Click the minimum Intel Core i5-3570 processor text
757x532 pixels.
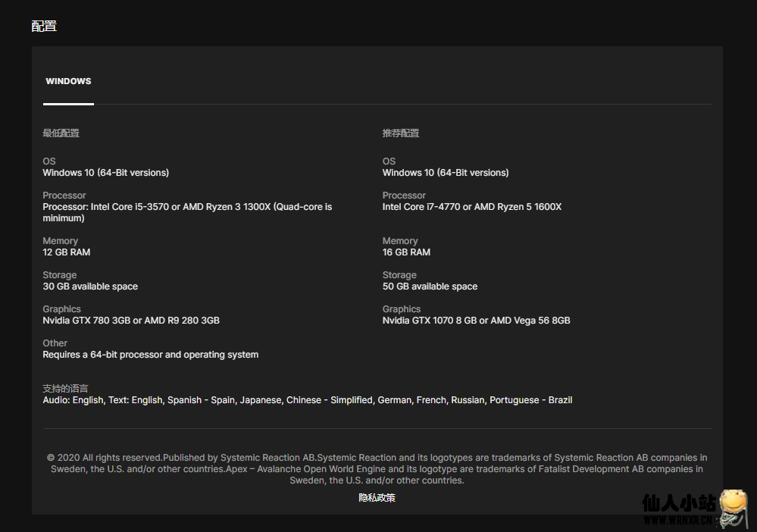point(187,207)
